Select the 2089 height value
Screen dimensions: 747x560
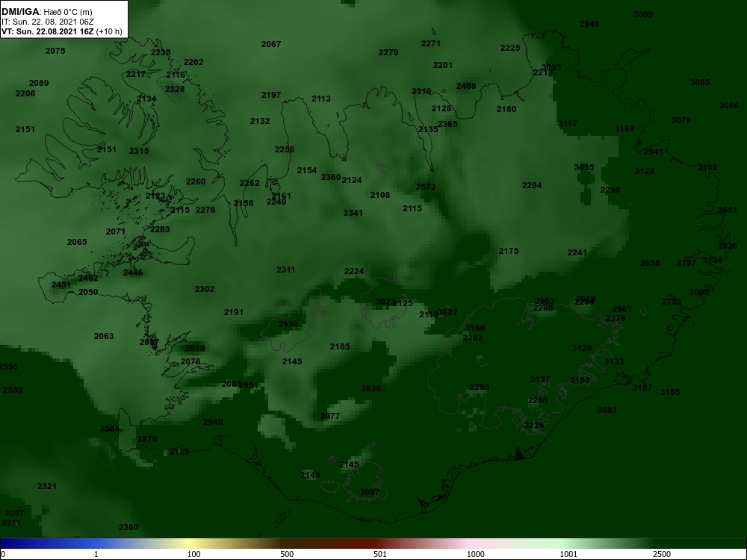click(x=39, y=83)
